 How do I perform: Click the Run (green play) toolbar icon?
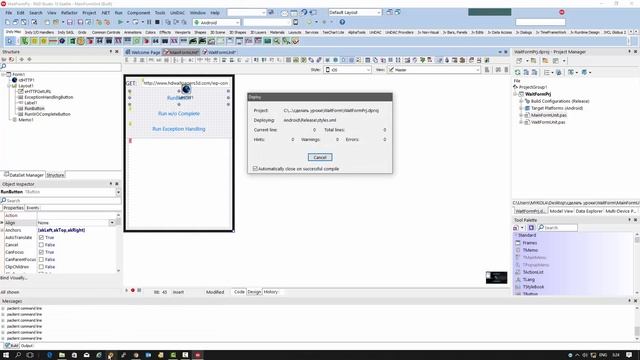click(120, 22)
